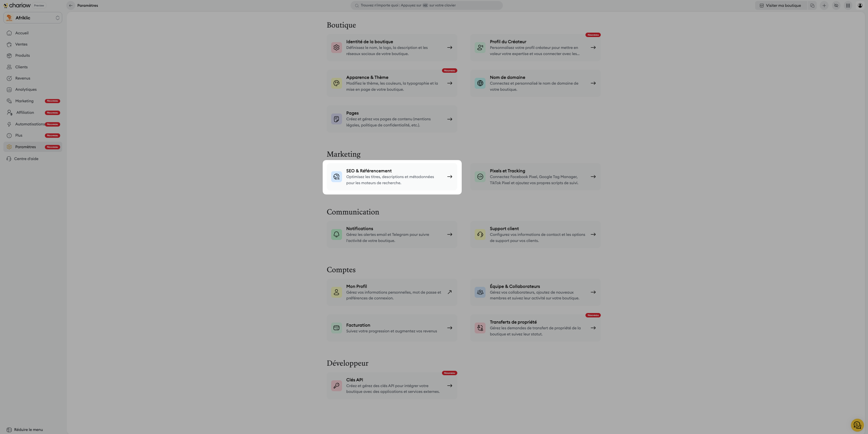Open the Clés API key icon card

pos(336,385)
